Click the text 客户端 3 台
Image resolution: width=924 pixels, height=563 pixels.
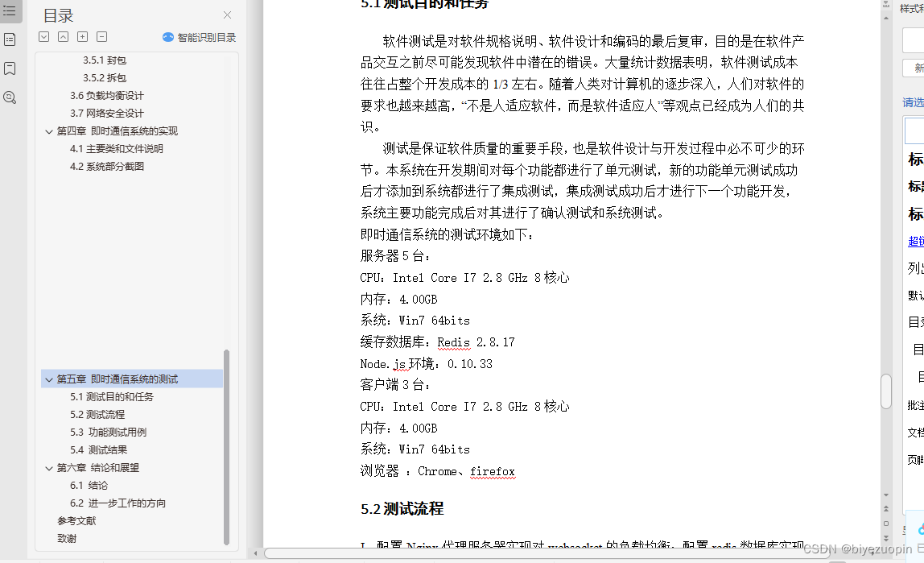pyautogui.click(x=395, y=385)
